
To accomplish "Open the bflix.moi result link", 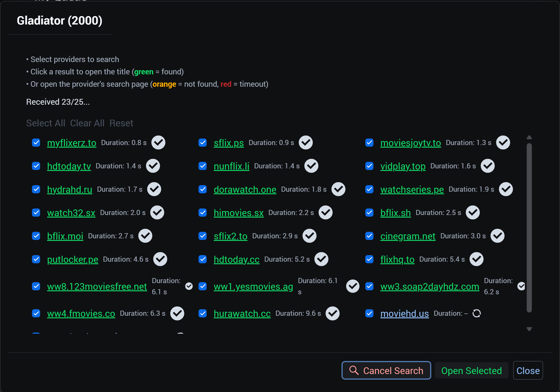I will point(65,236).
